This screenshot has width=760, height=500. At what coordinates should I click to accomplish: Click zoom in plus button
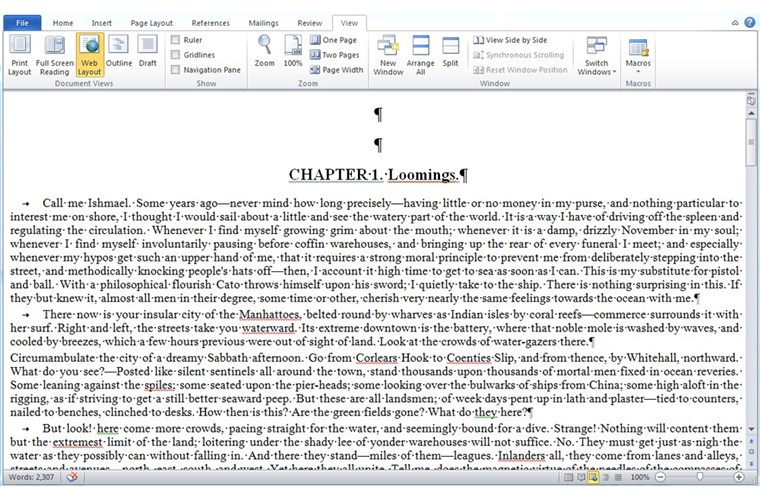(x=739, y=477)
